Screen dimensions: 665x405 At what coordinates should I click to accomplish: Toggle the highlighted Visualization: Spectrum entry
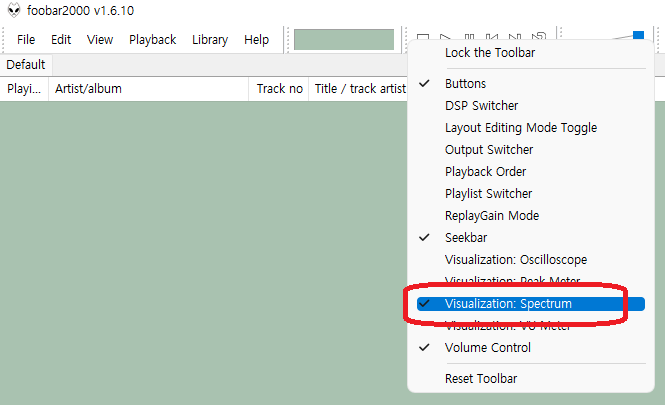(x=531, y=304)
